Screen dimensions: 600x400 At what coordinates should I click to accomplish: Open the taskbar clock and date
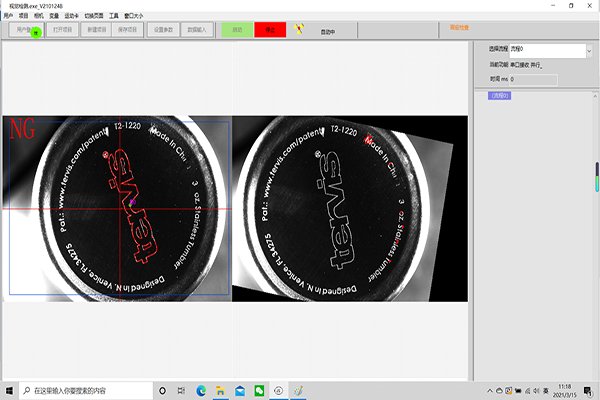click(x=564, y=391)
